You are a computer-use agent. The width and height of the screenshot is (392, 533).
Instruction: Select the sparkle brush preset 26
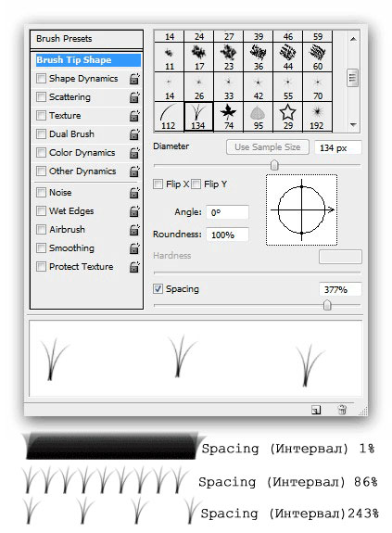pos(198,87)
